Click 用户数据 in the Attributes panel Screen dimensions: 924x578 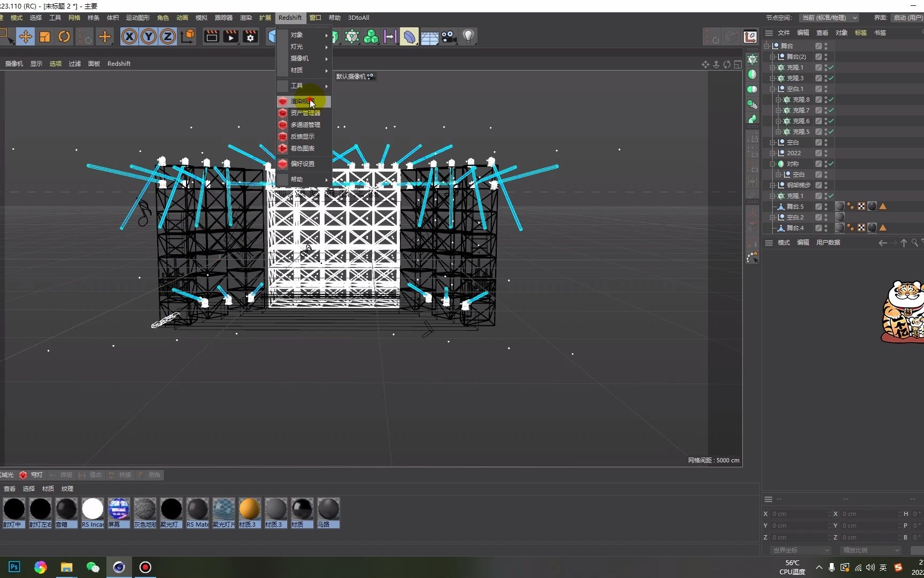coord(828,242)
